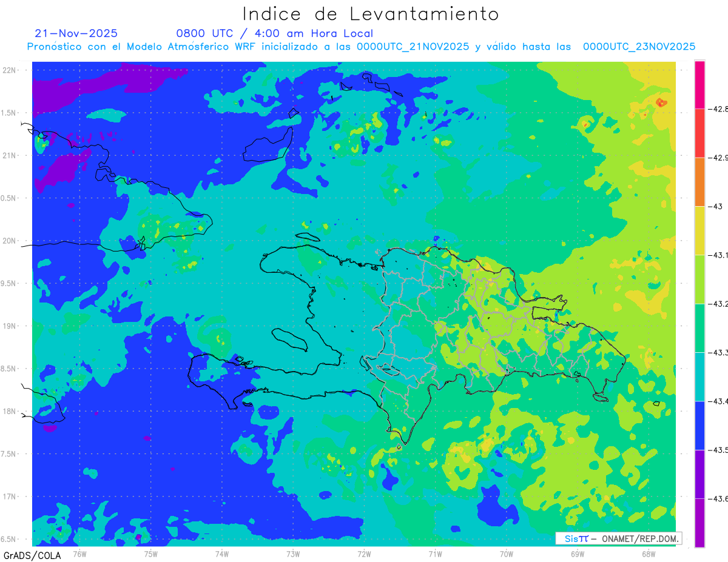Choose the cyan legend swatch

tap(699, 376)
